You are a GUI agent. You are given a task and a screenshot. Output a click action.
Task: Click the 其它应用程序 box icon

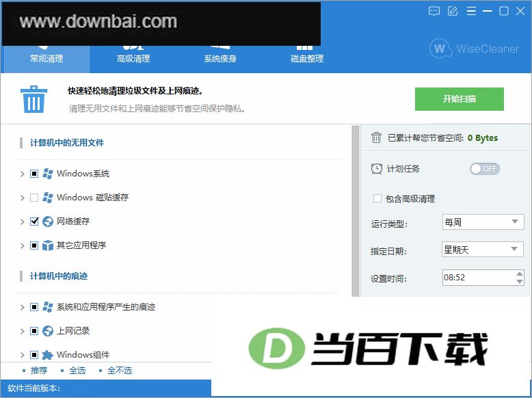(48, 246)
